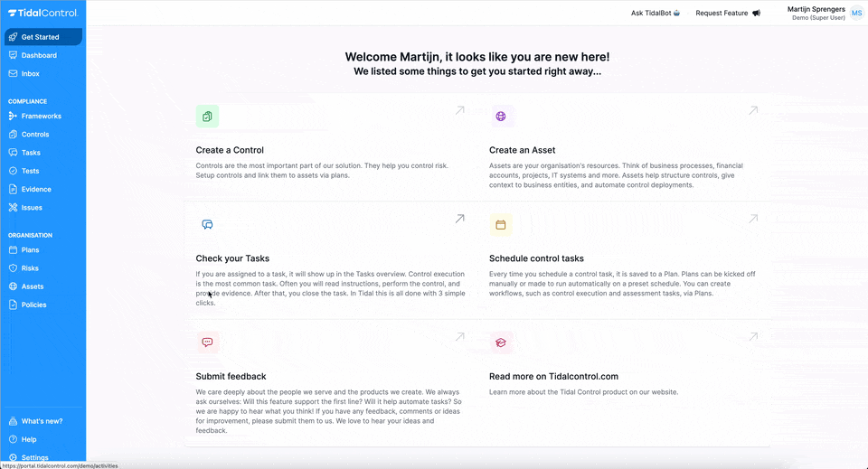This screenshot has height=469, width=868.
Task: Click the arrow on Schedule control tasks card
Action: tap(753, 218)
